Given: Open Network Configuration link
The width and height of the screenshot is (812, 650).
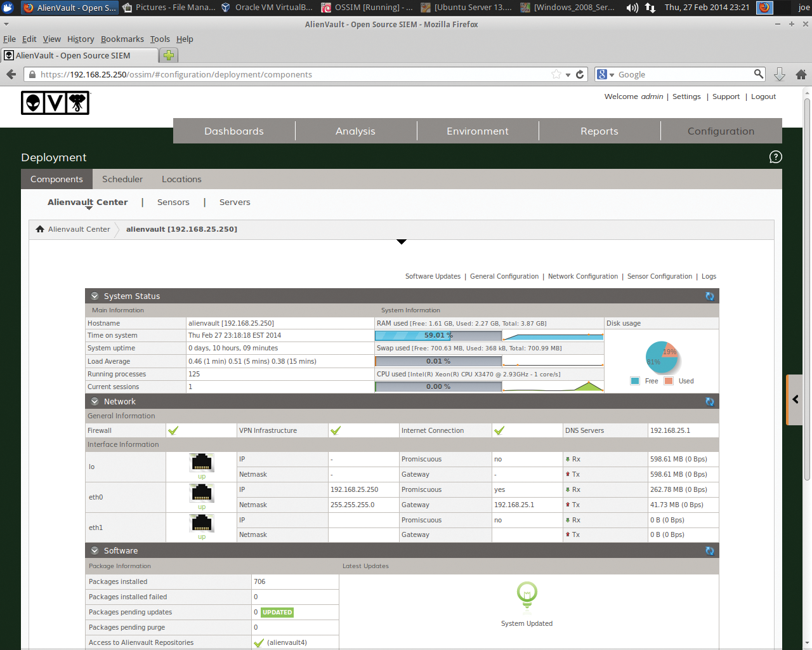Looking at the screenshot, I should click(x=583, y=276).
